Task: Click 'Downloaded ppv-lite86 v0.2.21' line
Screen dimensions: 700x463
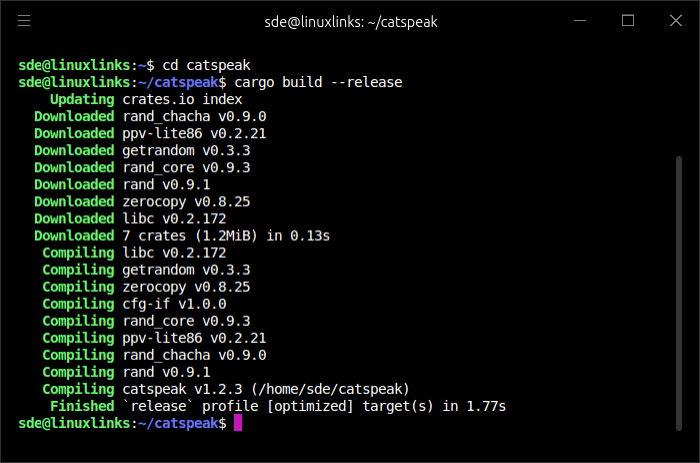Action: (x=150, y=133)
